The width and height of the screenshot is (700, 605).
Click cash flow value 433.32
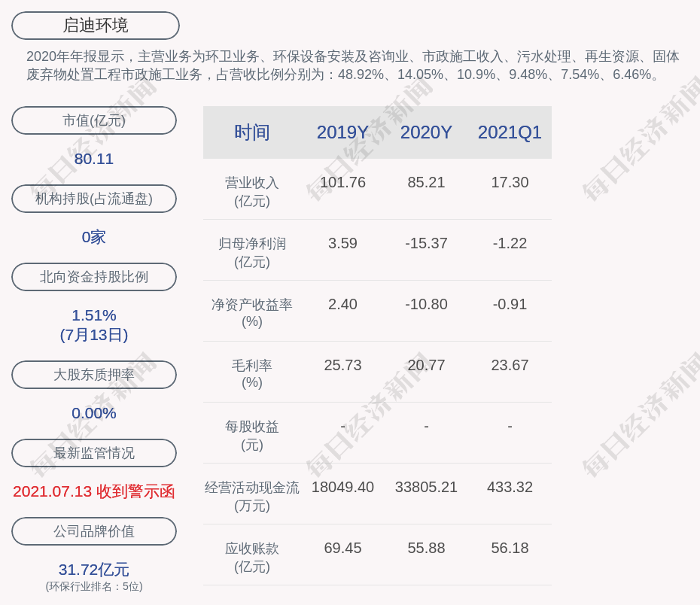pos(510,487)
